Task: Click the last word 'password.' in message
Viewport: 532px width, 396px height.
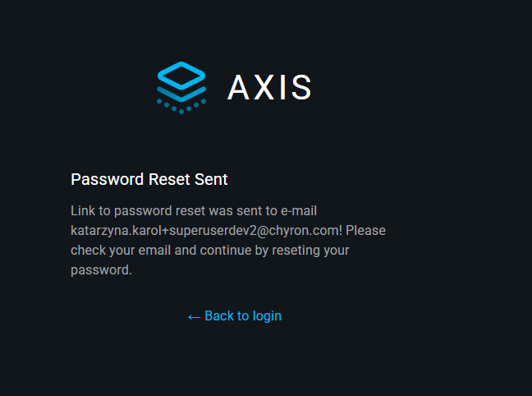Action: 101,269
